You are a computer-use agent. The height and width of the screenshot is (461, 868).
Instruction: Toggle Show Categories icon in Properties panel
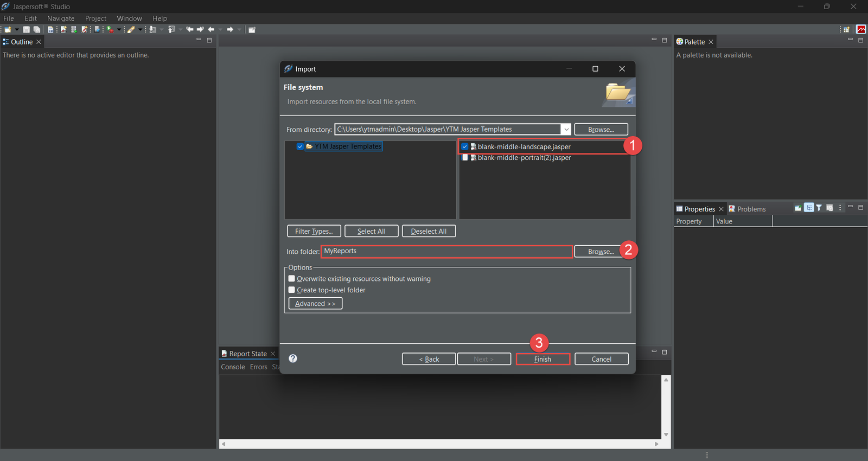coord(809,208)
